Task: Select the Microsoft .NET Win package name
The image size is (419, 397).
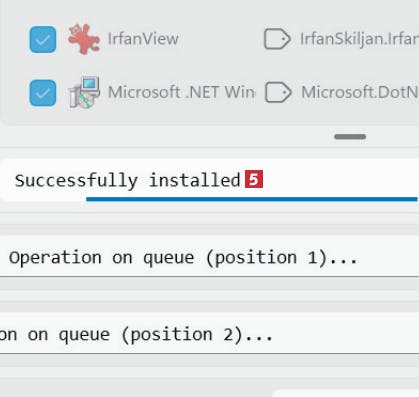Action: [x=181, y=92]
